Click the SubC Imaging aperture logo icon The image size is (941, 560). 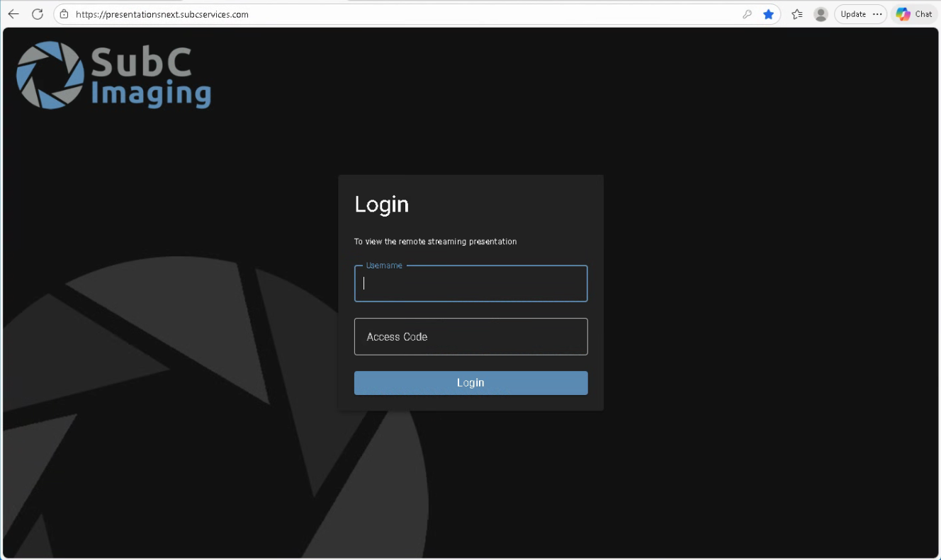point(50,75)
